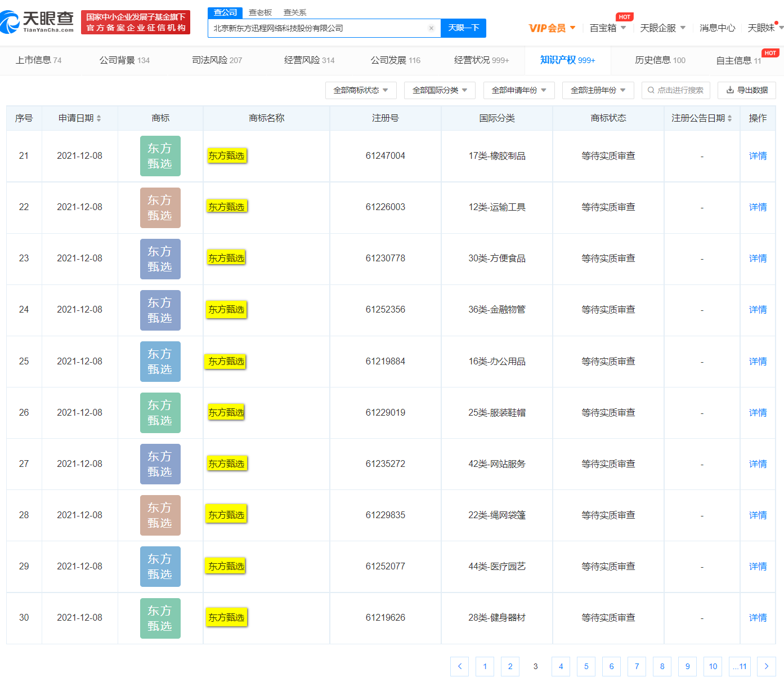Screen dimensions: 784x686
Task: Expand 全部申请年份 dropdown
Action: tap(519, 90)
